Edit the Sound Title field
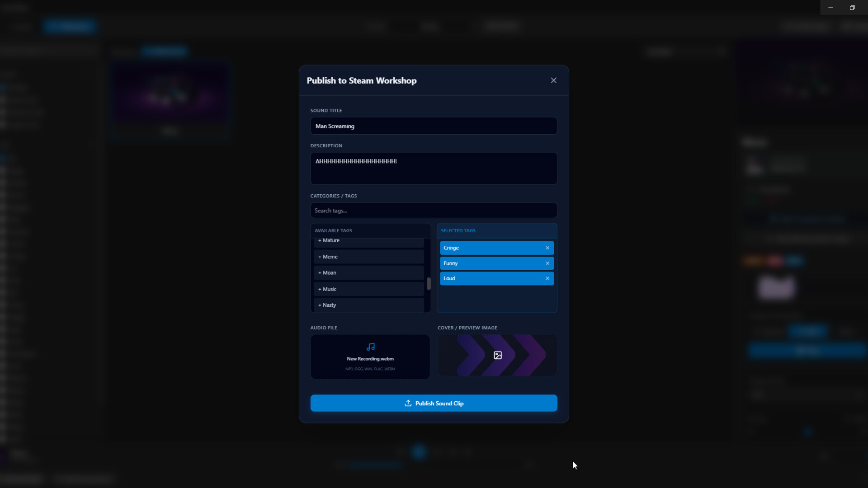 point(434,126)
